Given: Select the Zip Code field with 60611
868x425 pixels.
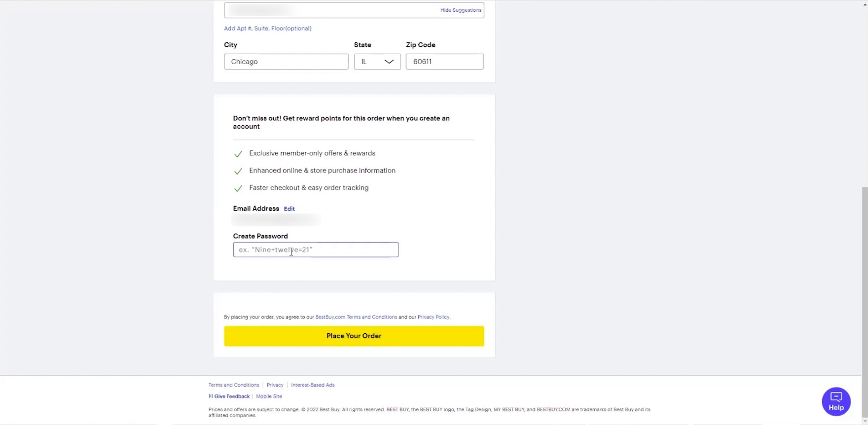Looking at the screenshot, I should point(444,62).
